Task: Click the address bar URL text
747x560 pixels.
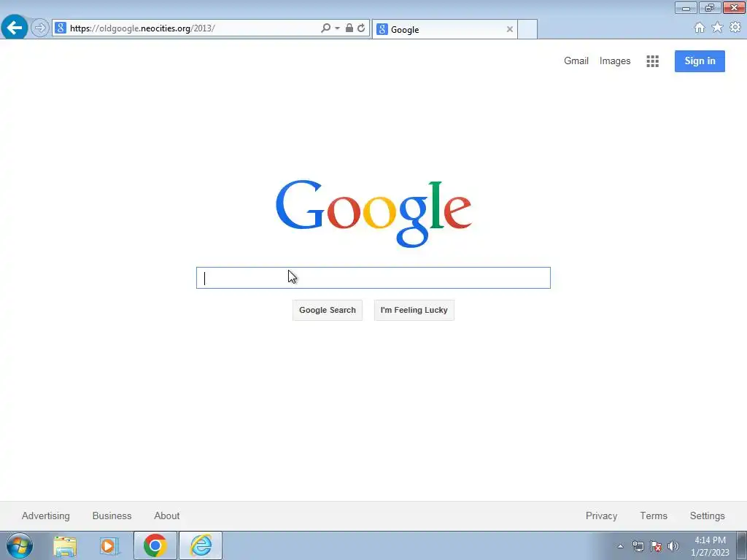Action: [x=142, y=28]
